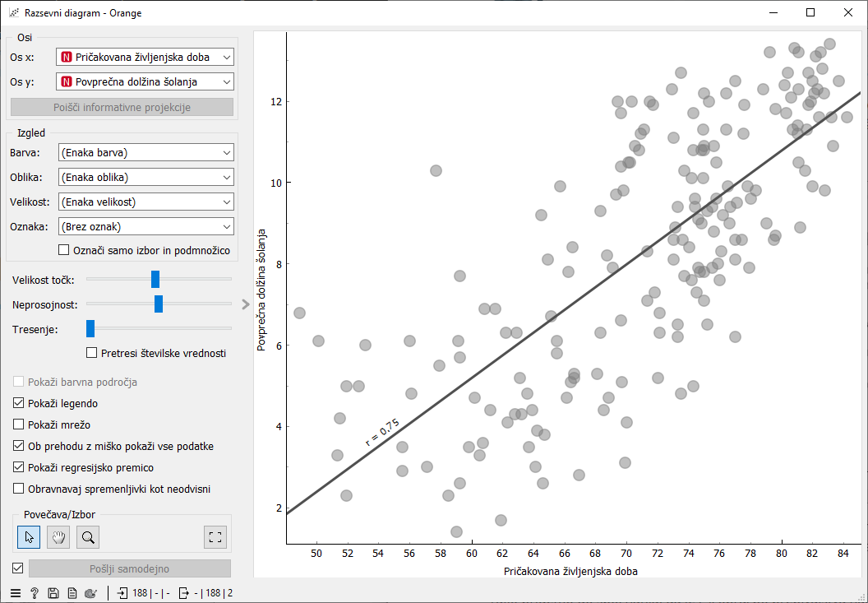Click the reset zoom to fit icon
The height and width of the screenshot is (603, 868).
215,537
